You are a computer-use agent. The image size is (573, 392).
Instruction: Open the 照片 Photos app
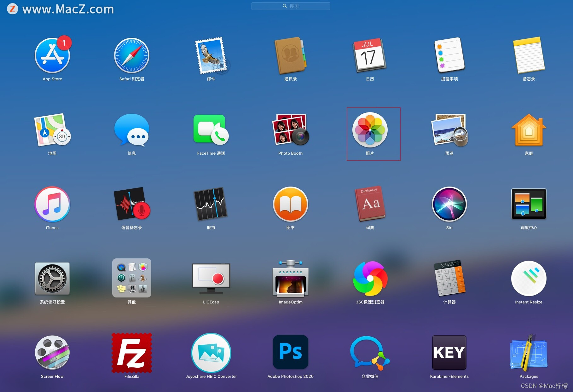click(370, 130)
